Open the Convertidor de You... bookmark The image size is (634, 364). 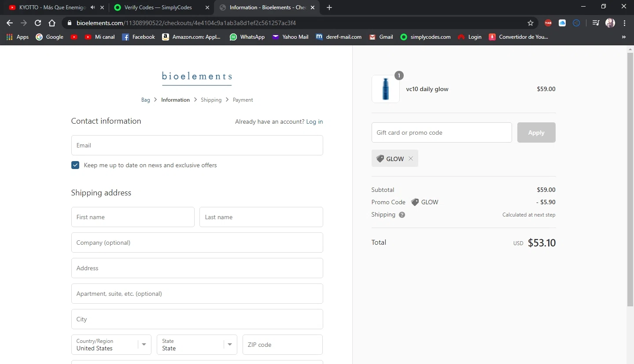pos(518,37)
